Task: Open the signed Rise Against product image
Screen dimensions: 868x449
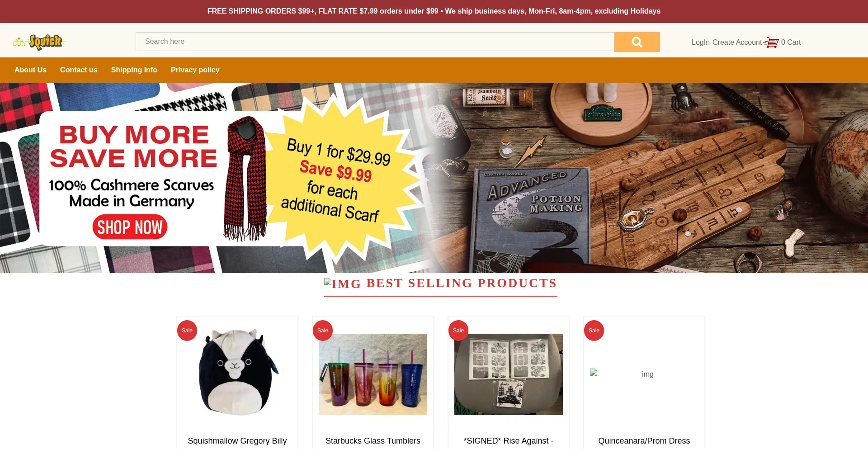Action: tap(509, 374)
